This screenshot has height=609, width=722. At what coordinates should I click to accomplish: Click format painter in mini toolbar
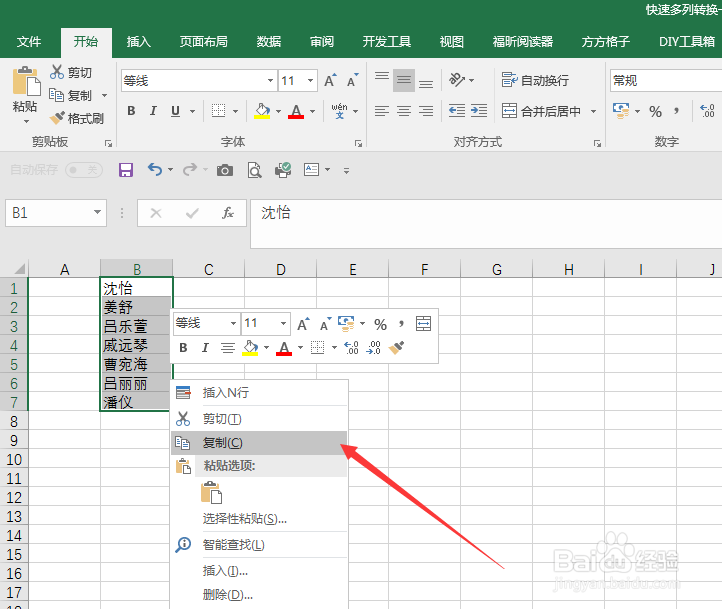coord(396,348)
